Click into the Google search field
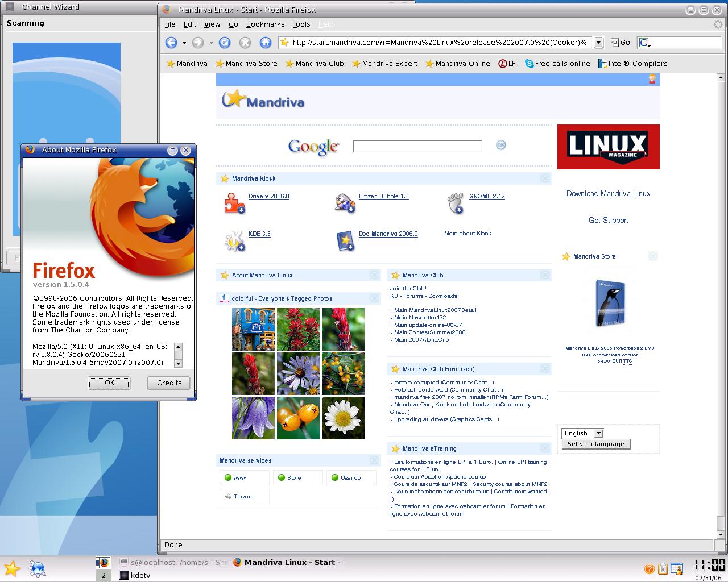Viewport: 728px width, 582px height. (x=417, y=146)
